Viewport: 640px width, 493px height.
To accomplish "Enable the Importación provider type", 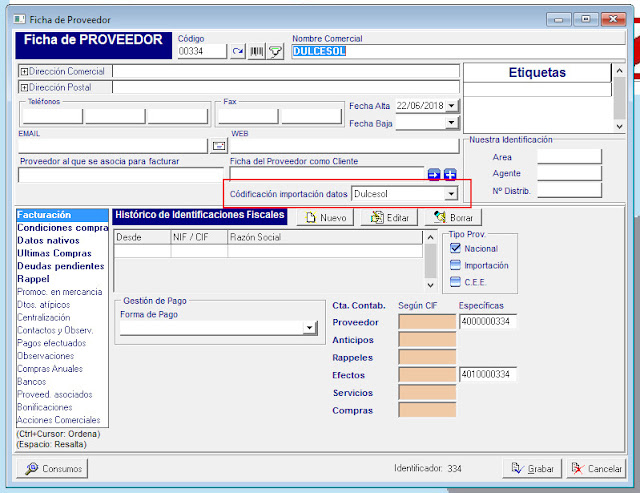I will (455, 265).
